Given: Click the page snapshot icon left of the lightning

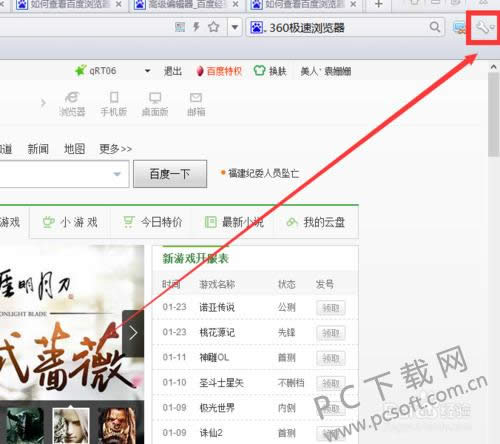Looking at the screenshot, I should pyautogui.click(x=180, y=27).
